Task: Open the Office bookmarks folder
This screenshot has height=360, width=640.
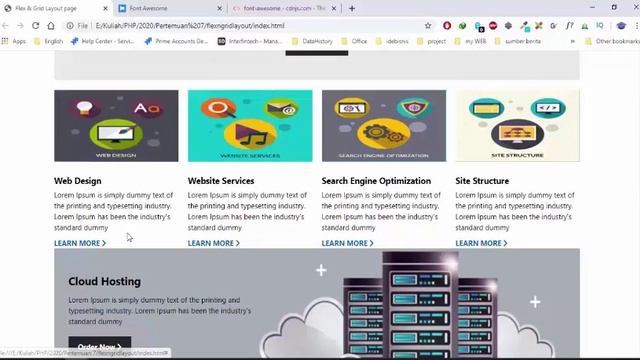Action: point(354,41)
